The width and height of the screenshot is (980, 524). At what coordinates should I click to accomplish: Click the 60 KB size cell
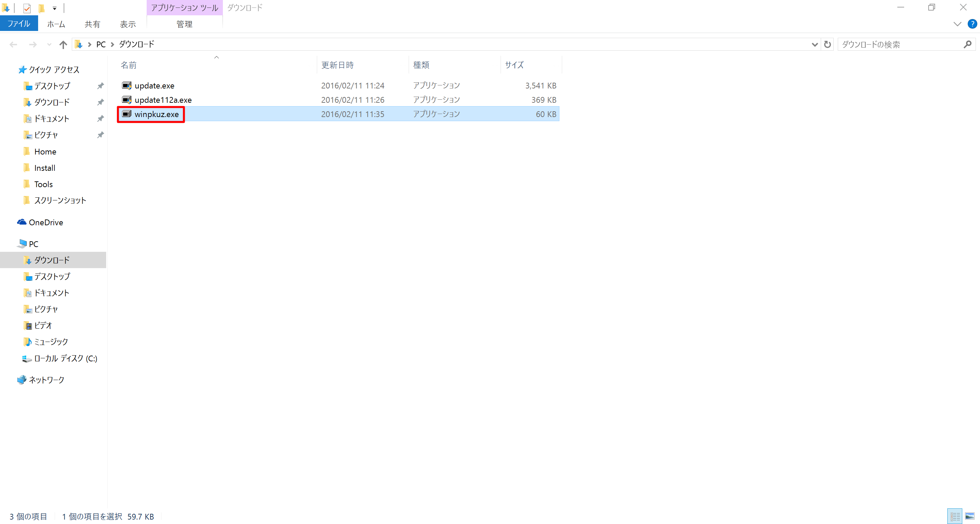(x=546, y=114)
